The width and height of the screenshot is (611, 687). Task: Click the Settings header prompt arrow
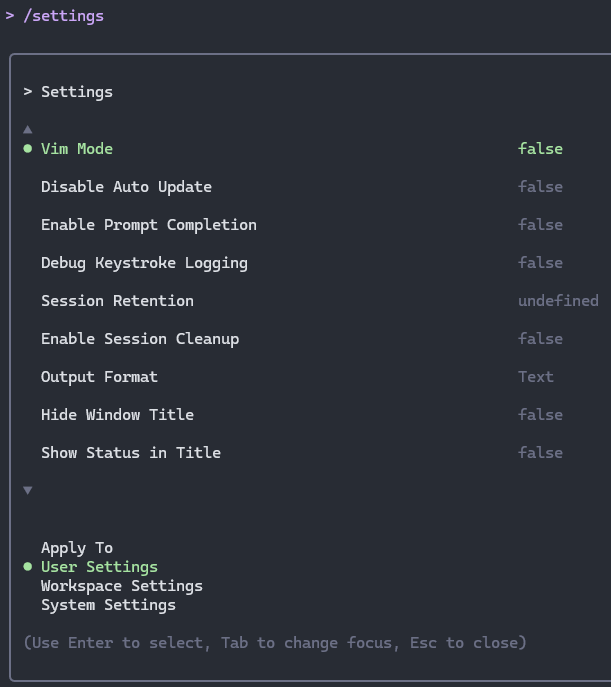click(x=28, y=92)
